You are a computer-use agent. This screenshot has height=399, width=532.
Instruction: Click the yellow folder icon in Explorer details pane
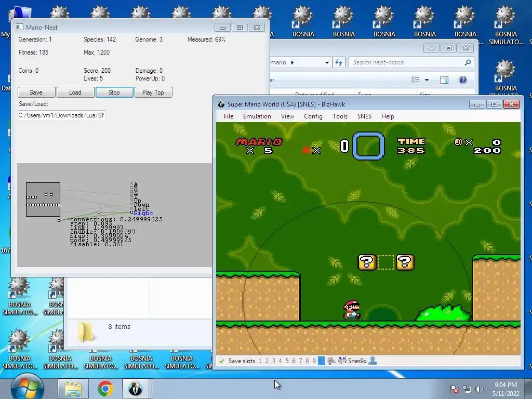pyautogui.click(x=85, y=331)
